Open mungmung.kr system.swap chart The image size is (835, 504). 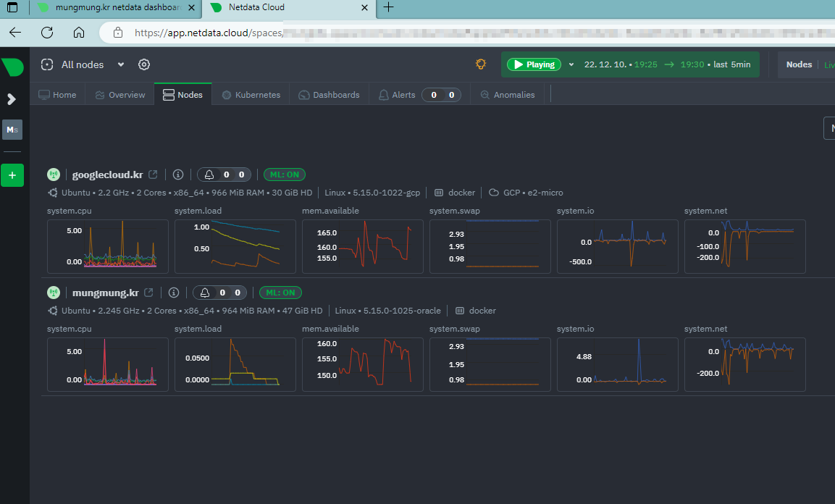(490, 364)
